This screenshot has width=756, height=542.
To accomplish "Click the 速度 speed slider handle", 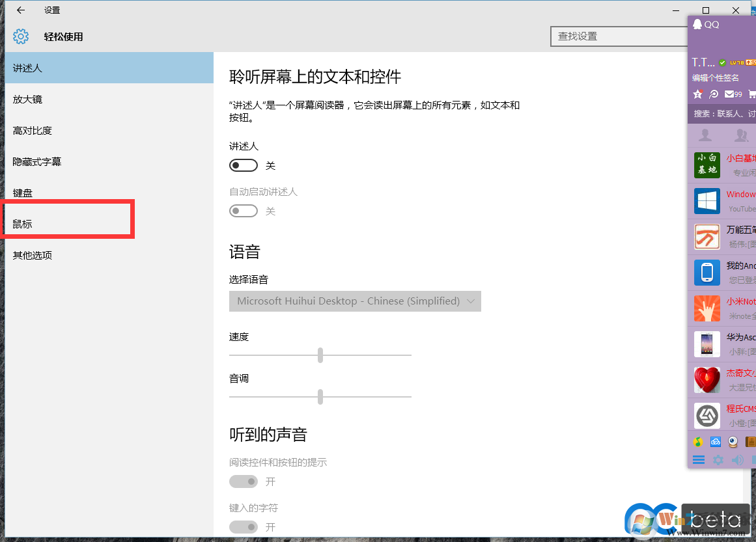I will pos(320,355).
